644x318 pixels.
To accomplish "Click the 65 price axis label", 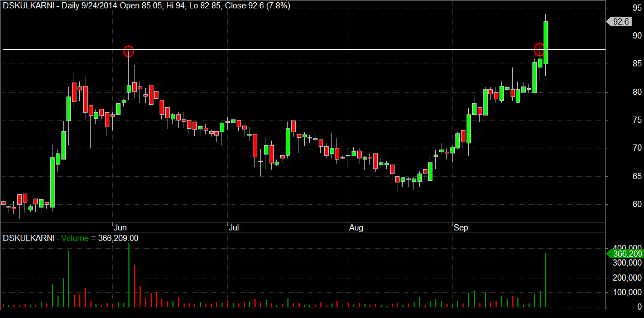I will pos(637,176).
